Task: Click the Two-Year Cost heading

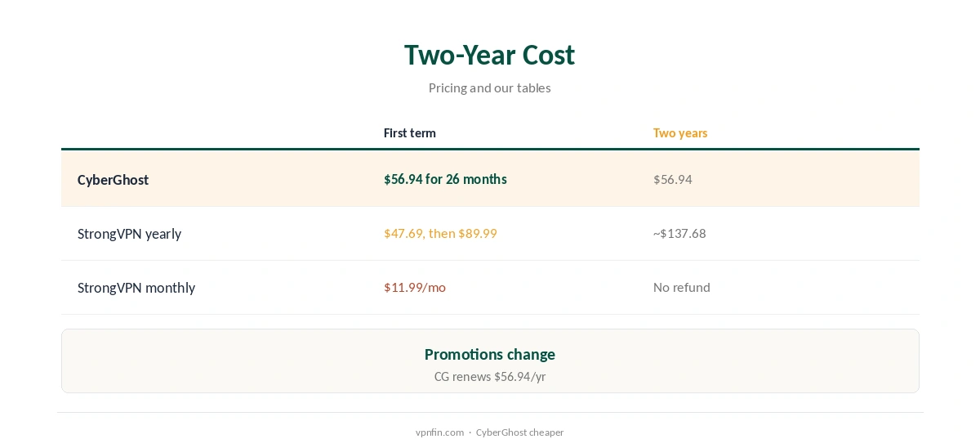Action: 489,55
